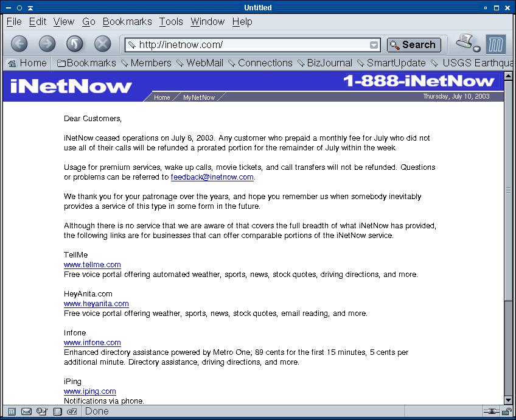Open the print options arrow beside the printer
This screenshot has height=420, width=516.
coord(477,49)
